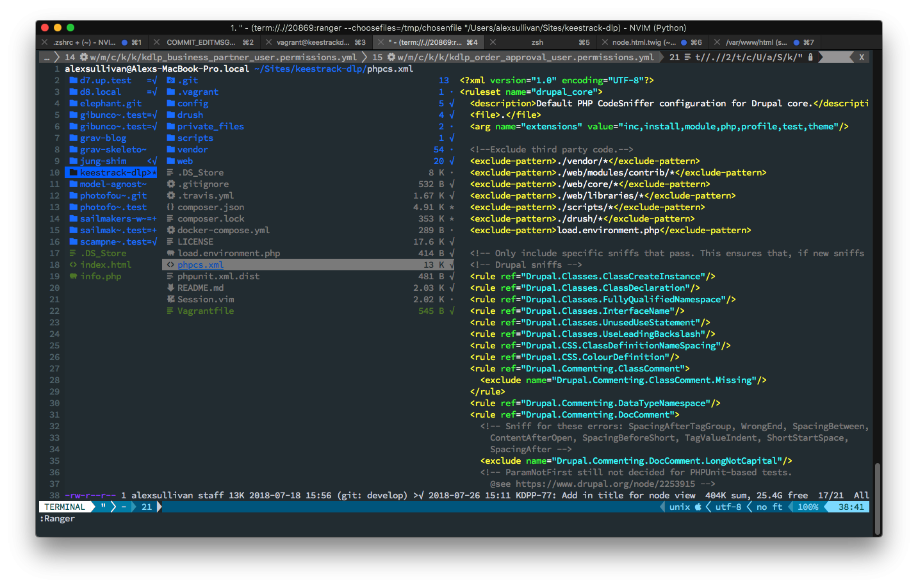Open the kdlp_order_approval_user.permissions.yml buffer tab

[x=525, y=57]
